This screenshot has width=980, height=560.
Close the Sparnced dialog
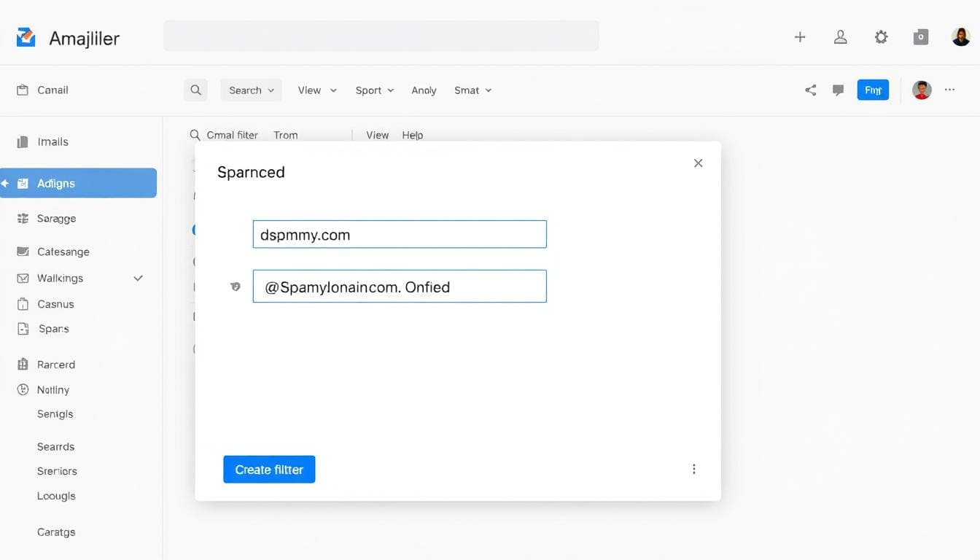point(698,163)
